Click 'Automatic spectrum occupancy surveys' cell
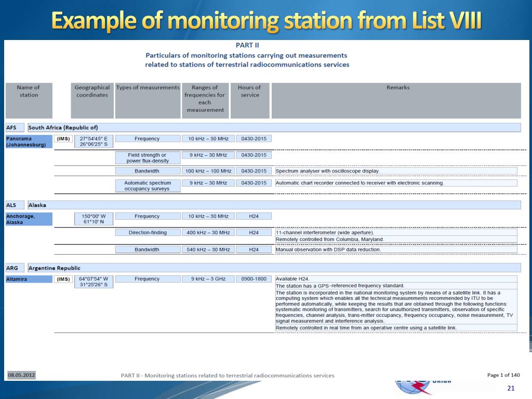 tap(148, 185)
